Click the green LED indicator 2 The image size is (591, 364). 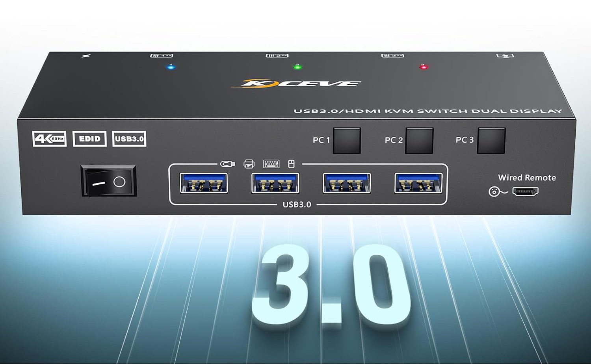[297, 67]
